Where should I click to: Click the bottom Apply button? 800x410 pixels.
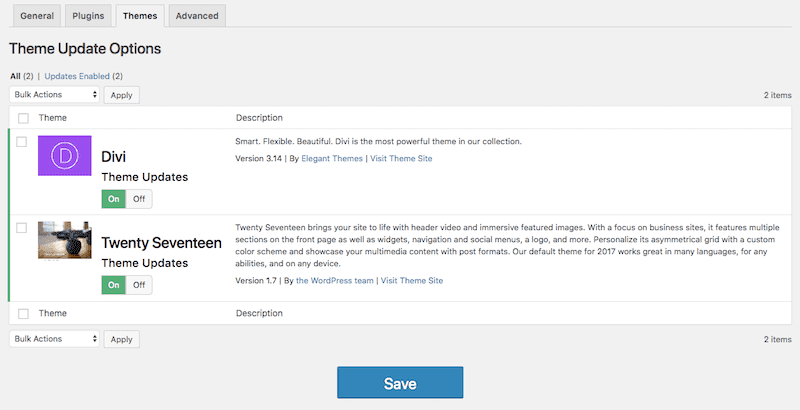click(x=121, y=339)
